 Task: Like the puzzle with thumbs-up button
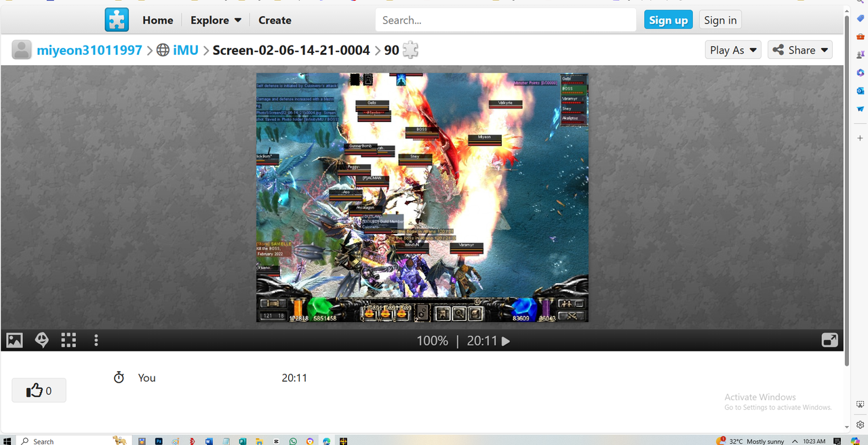[x=39, y=391]
